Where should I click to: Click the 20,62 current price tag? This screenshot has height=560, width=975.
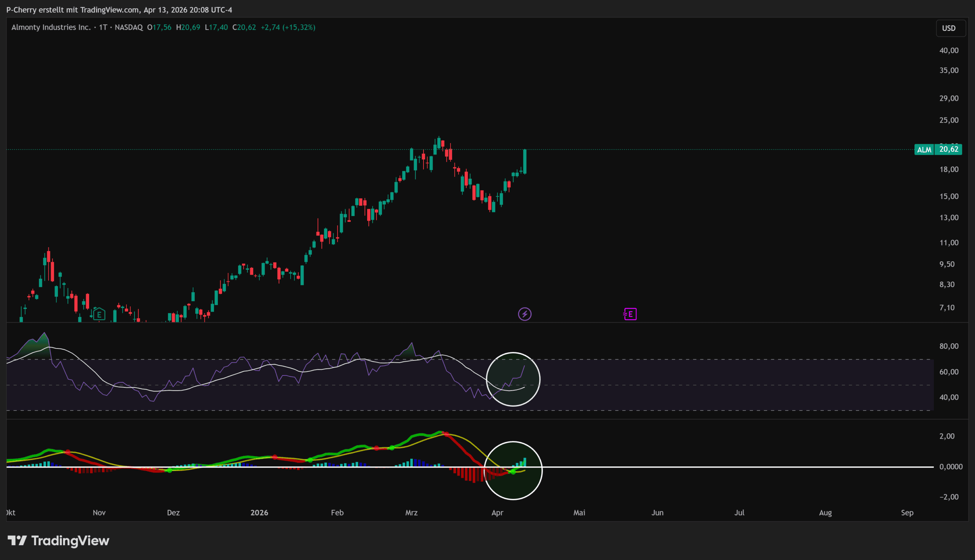coord(949,149)
